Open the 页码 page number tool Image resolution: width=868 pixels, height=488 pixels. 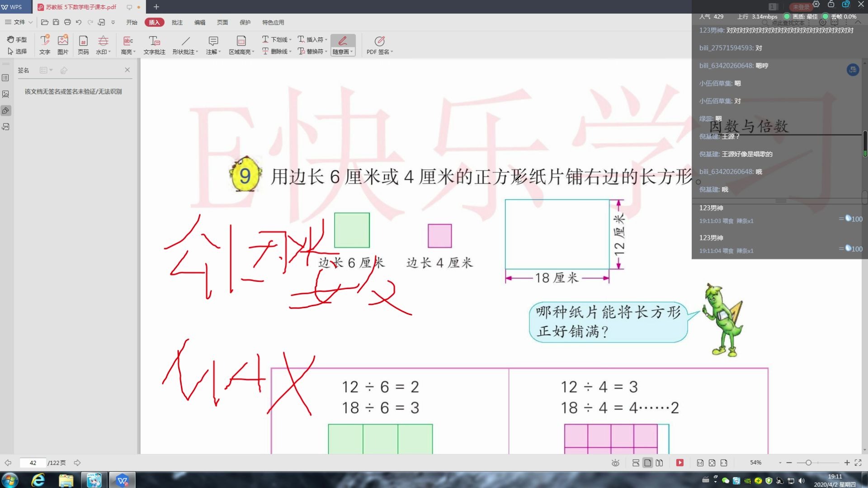pyautogui.click(x=83, y=44)
